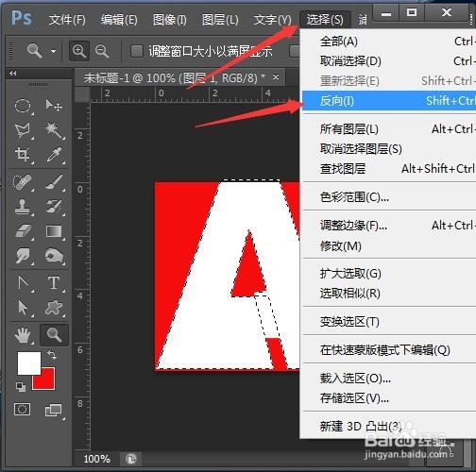The width and height of the screenshot is (476, 472).
Task: Select the Brush tool
Action: pyautogui.click(x=54, y=182)
